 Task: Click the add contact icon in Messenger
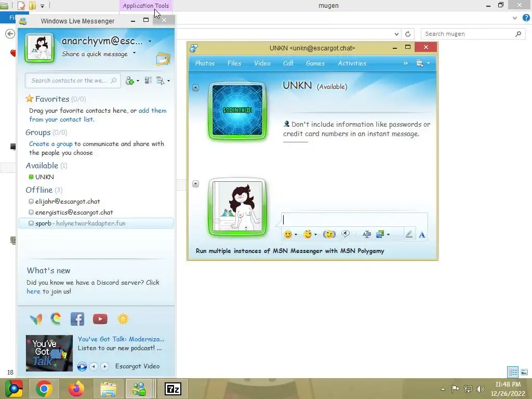[x=129, y=81]
